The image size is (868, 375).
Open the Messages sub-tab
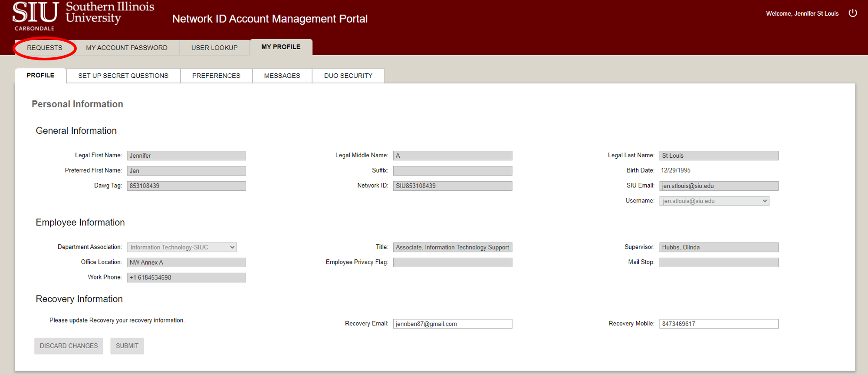coord(282,76)
